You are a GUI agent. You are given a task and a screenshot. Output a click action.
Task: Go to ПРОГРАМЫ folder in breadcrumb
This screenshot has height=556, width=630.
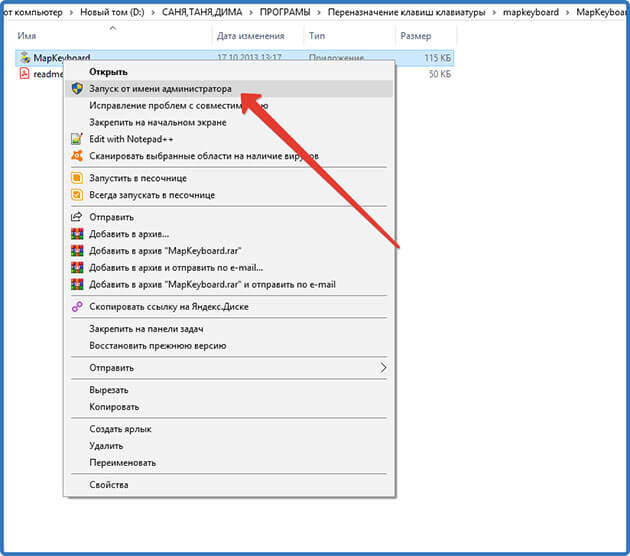point(285,12)
